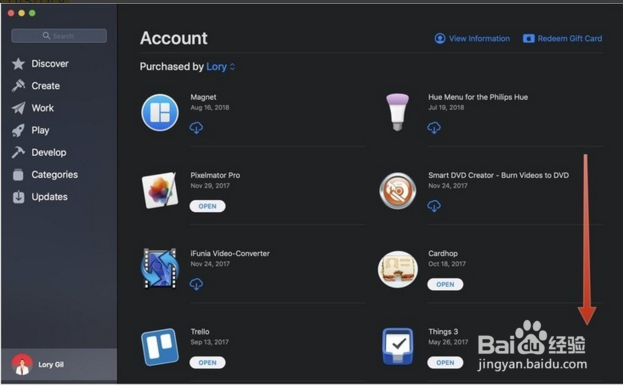Image resolution: width=623 pixels, height=386 pixels.
Task: Click the Smart DVD Creator app icon
Action: point(398,191)
